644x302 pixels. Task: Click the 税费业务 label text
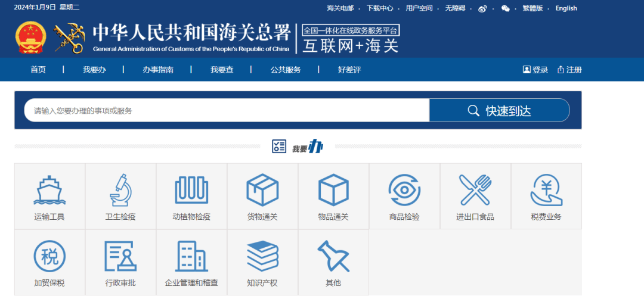click(x=546, y=217)
